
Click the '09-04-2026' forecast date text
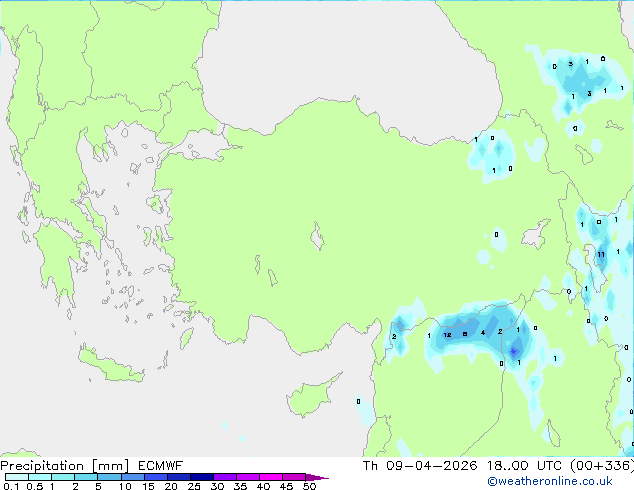click(431, 466)
